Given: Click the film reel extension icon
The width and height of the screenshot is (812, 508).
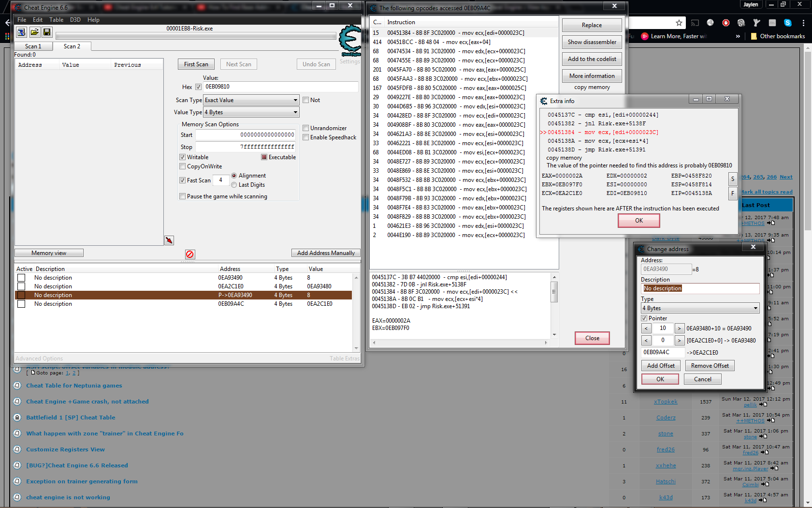Looking at the screenshot, I should tap(741, 23).
